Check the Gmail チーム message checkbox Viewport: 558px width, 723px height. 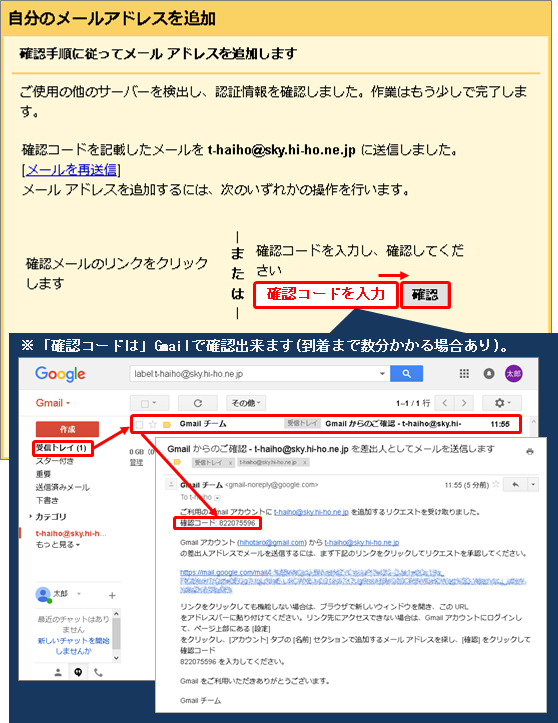pyautogui.click(x=139, y=424)
